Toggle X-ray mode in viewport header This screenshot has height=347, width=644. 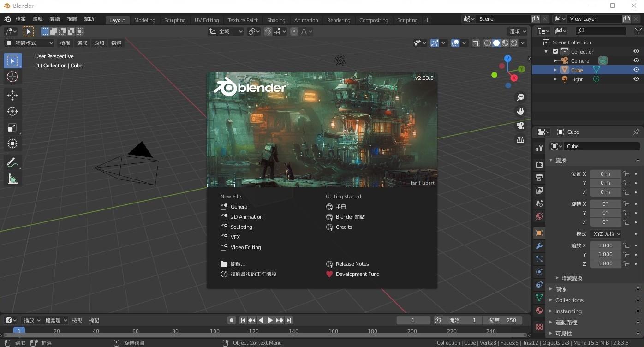(477, 43)
